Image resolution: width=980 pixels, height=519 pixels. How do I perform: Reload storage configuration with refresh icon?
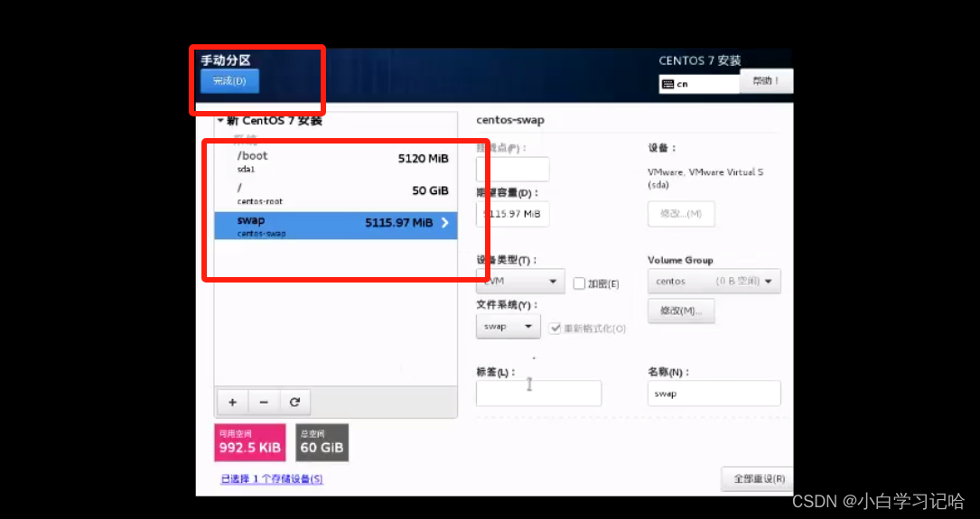pyautogui.click(x=295, y=403)
